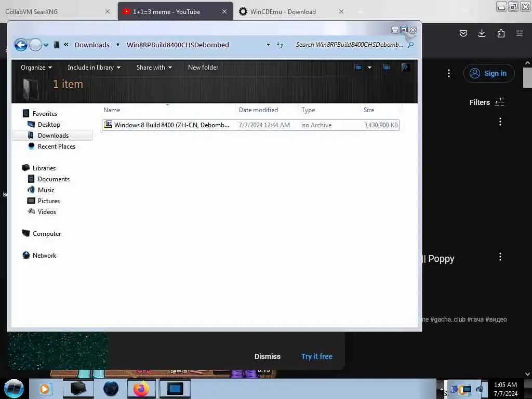Select Favorites in navigation pane

click(45, 114)
